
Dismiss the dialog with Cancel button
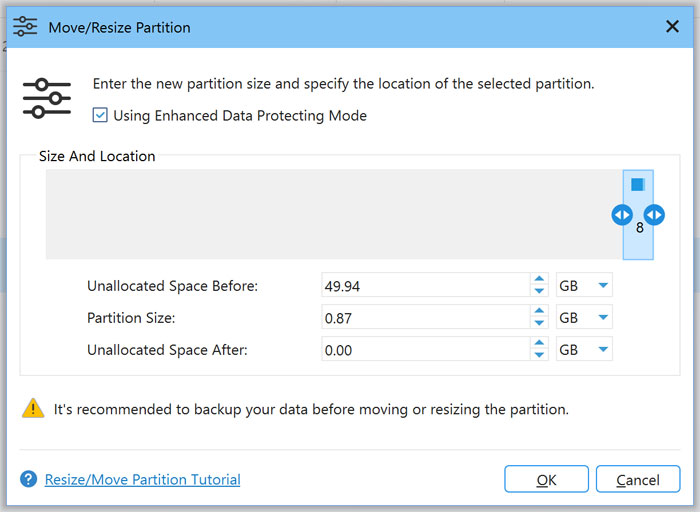coord(638,479)
